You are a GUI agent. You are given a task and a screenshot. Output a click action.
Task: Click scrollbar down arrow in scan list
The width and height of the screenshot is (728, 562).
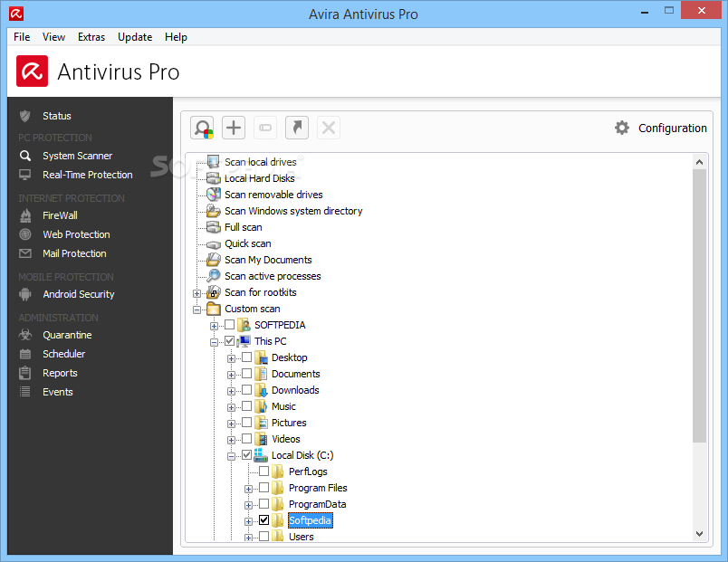pyautogui.click(x=699, y=534)
